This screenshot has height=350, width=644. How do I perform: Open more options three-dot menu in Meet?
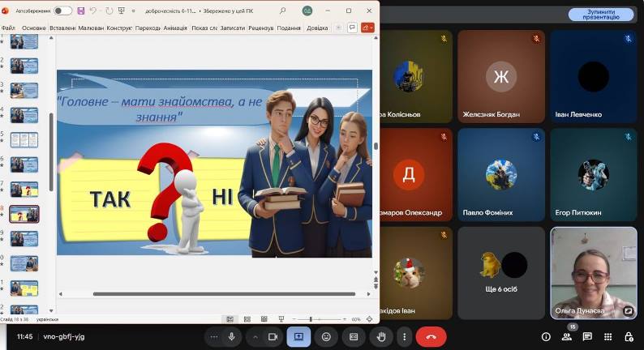404,337
